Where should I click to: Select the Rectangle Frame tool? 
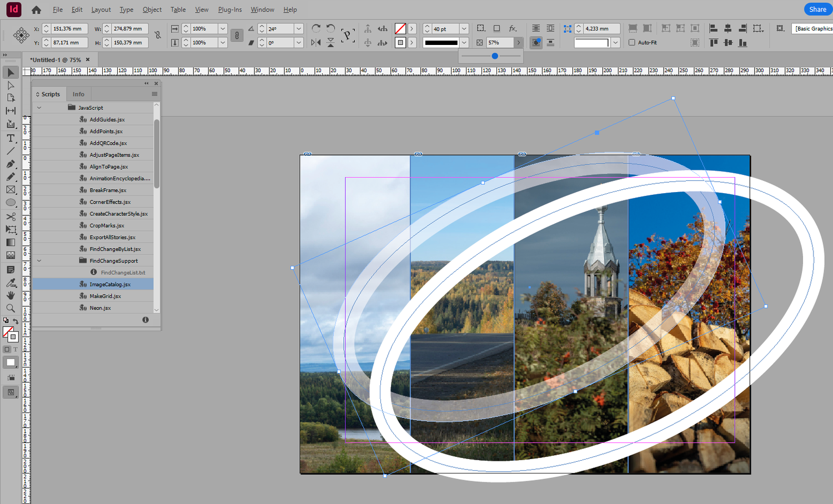11,190
